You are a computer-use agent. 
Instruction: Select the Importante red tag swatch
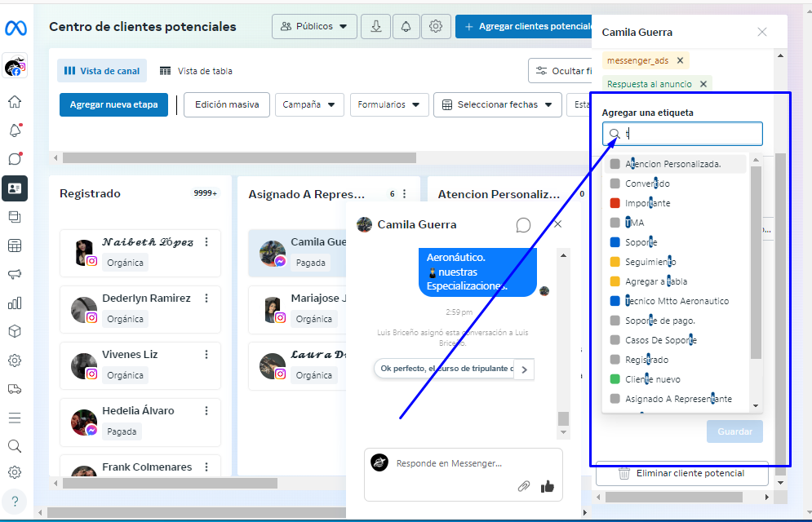click(615, 203)
